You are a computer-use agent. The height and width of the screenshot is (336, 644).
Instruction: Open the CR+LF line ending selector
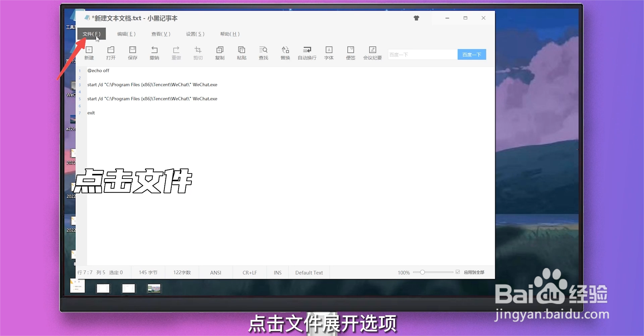click(249, 272)
